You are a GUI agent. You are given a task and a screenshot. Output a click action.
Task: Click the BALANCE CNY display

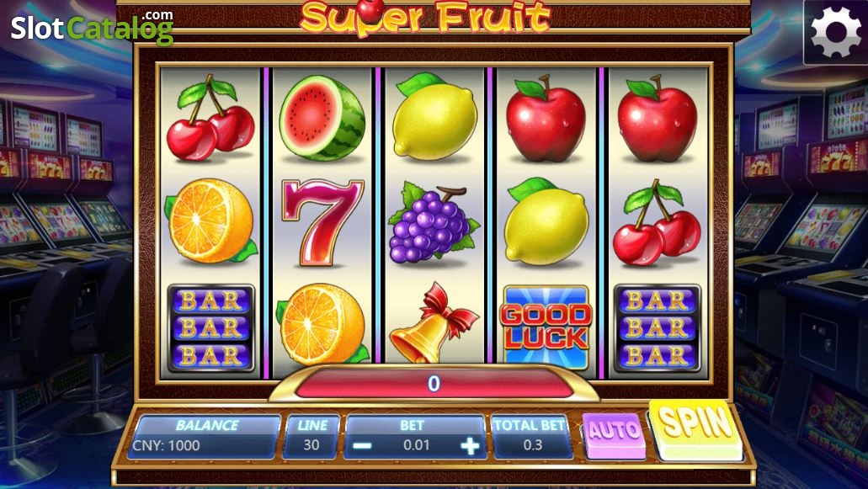(205, 437)
